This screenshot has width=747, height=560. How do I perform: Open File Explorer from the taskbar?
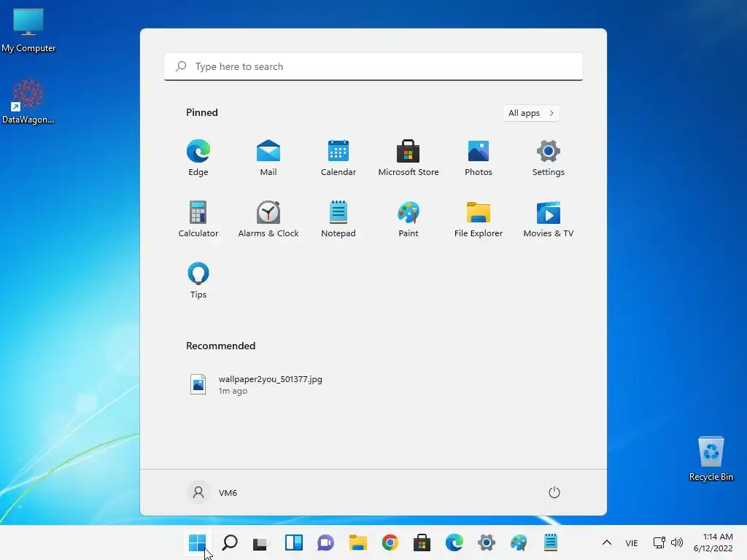(357, 542)
